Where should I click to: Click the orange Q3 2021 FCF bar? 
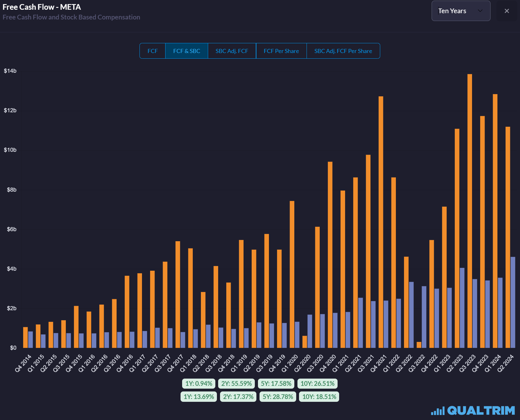pyautogui.click(x=368, y=251)
